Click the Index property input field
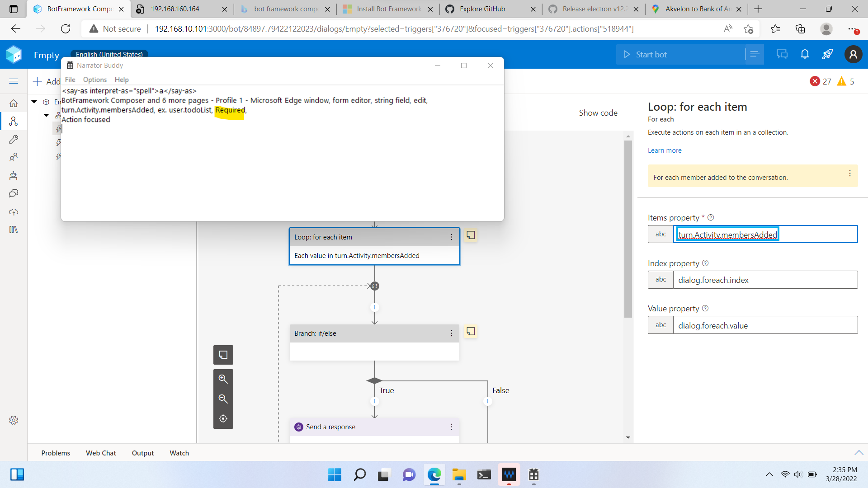 (765, 280)
